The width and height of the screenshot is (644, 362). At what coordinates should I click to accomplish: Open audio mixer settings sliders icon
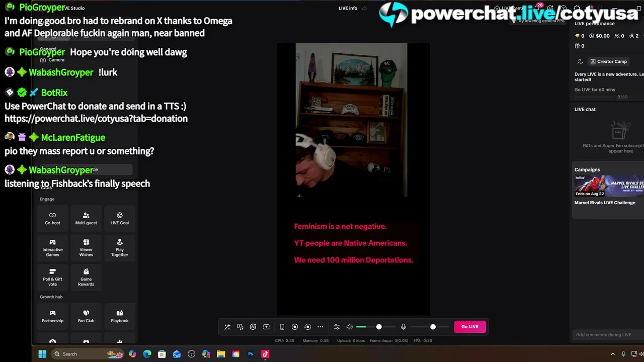(337, 327)
